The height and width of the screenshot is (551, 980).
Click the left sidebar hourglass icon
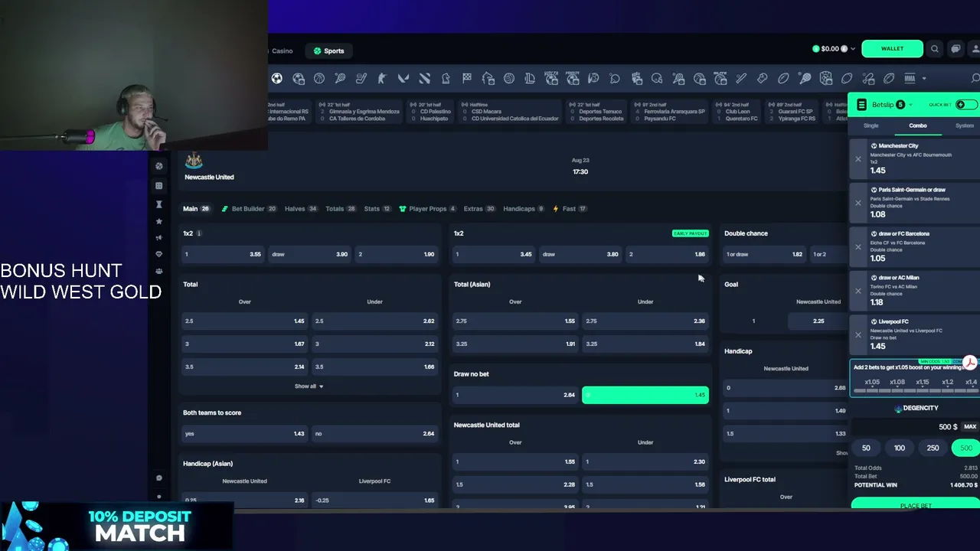click(x=159, y=204)
